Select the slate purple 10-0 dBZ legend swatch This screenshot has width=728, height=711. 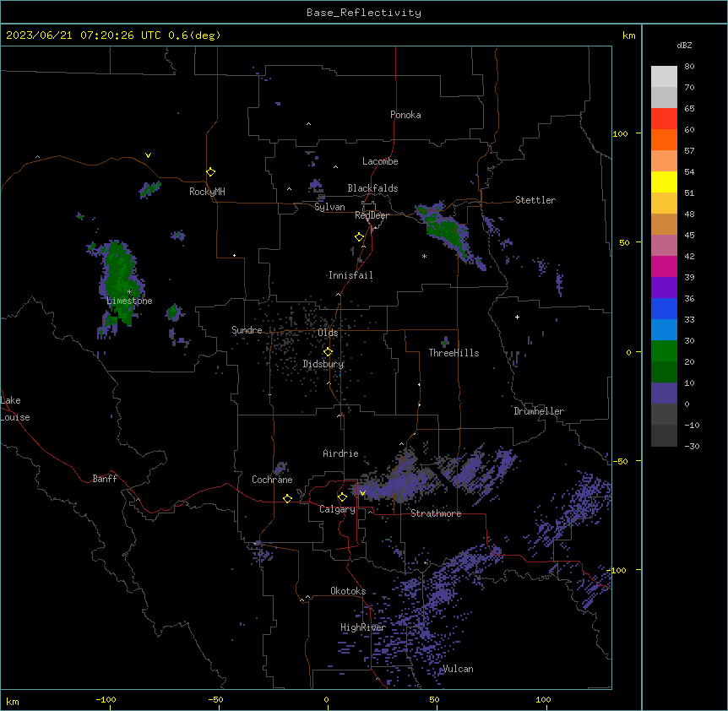(664, 393)
